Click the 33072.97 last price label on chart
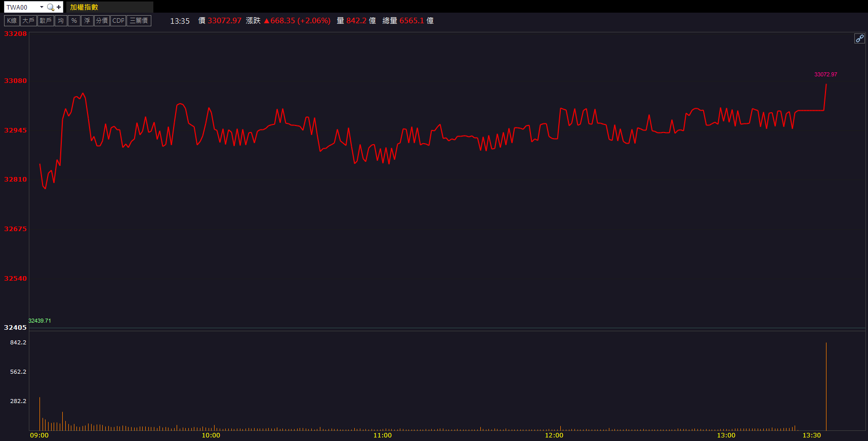Screen dimensions: 868x441 [x=825, y=74]
